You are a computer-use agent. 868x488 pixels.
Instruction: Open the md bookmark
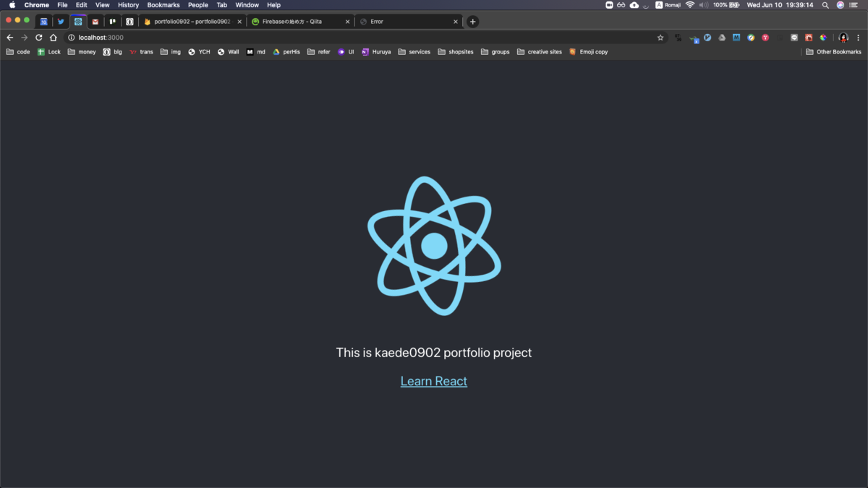click(x=256, y=52)
